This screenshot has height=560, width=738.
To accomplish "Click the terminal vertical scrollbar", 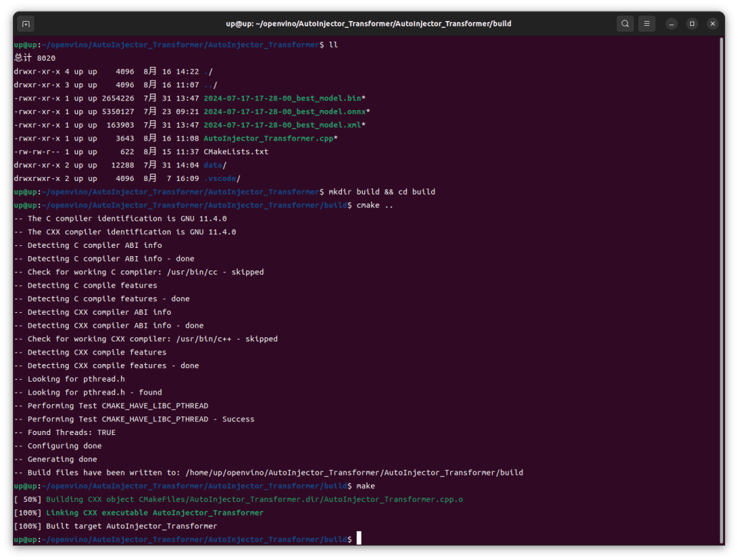I will pos(721,290).
